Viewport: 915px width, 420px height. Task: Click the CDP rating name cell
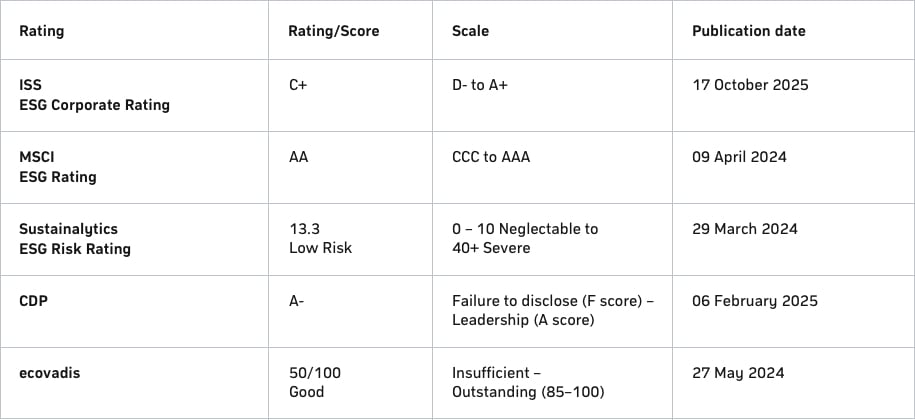pos(34,301)
